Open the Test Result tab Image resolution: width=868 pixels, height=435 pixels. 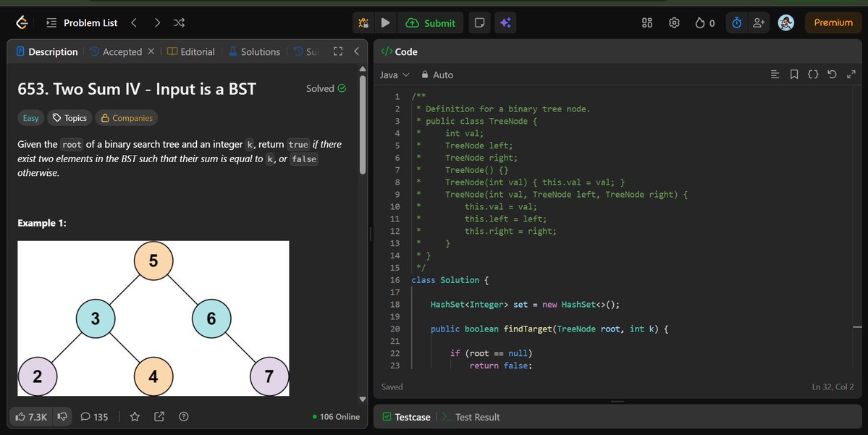pos(471,417)
